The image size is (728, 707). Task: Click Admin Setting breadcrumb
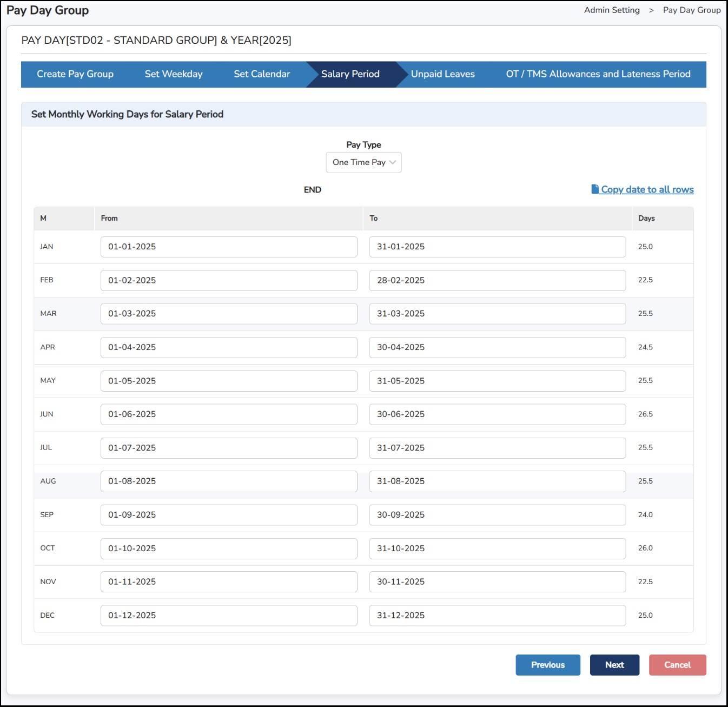(x=612, y=10)
